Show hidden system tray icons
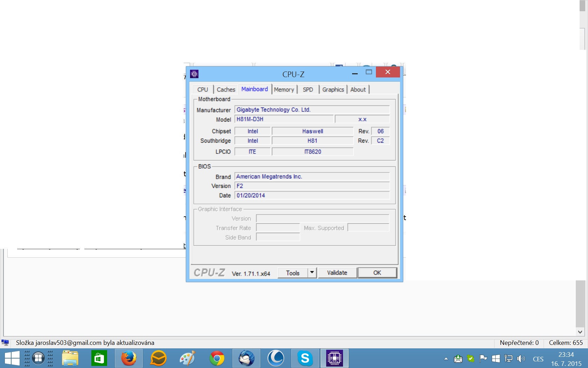This screenshot has width=588, height=368. [x=446, y=359]
